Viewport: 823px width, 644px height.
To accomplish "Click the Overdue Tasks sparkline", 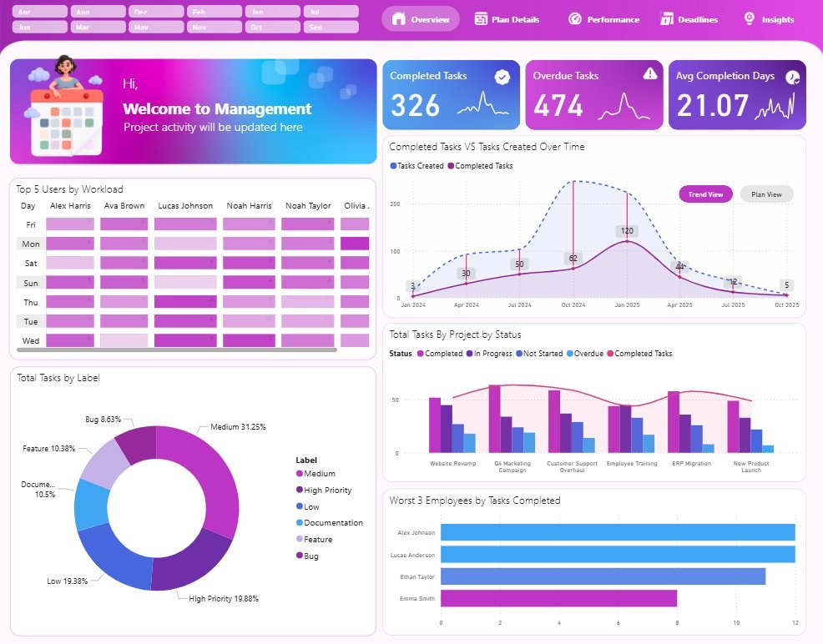I will pos(624,106).
